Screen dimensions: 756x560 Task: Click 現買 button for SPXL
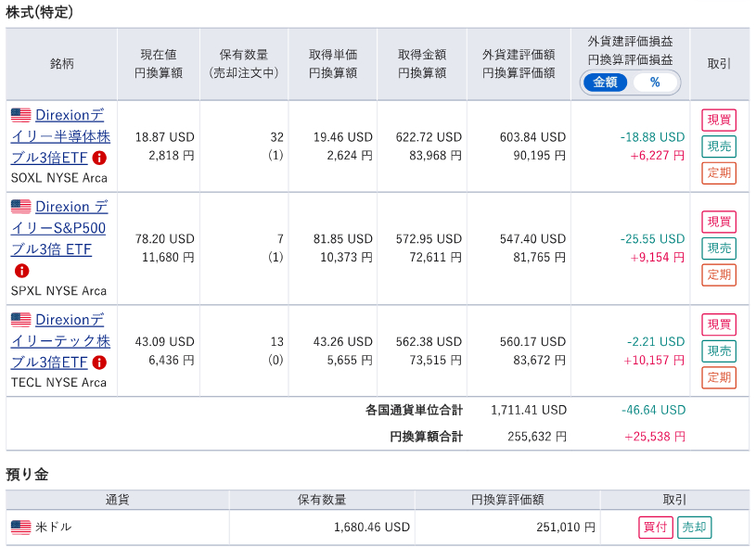point(719,222)
